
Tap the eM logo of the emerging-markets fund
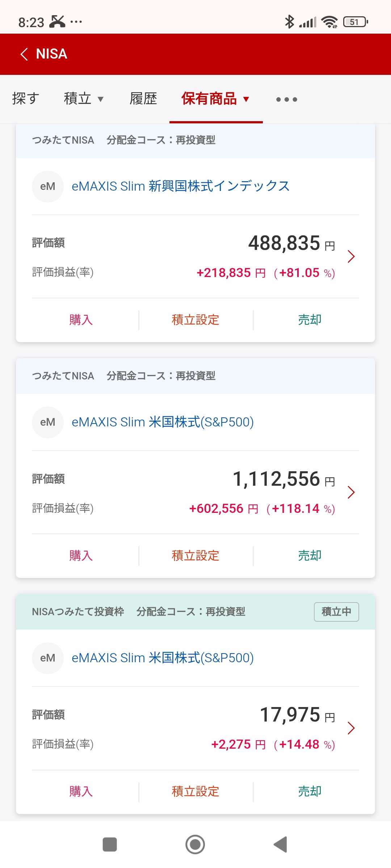48,186
